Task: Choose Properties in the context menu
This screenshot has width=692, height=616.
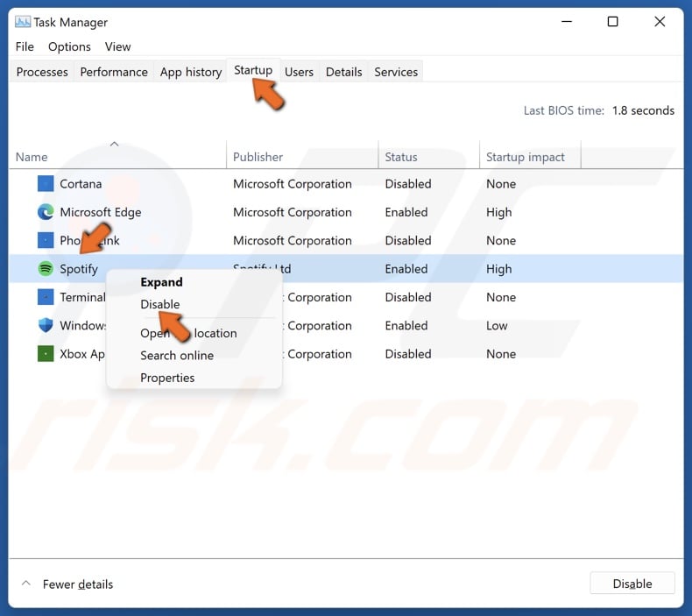Action: click(x=166, y=378)
